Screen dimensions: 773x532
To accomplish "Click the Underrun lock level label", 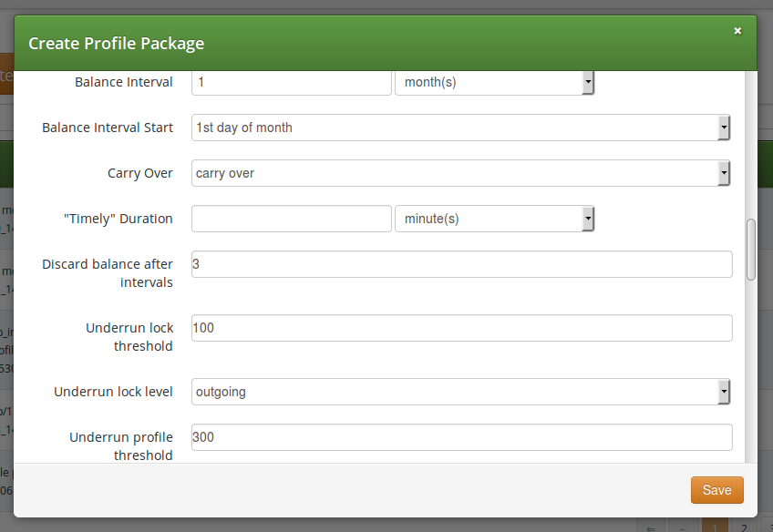I will (113, 392).
